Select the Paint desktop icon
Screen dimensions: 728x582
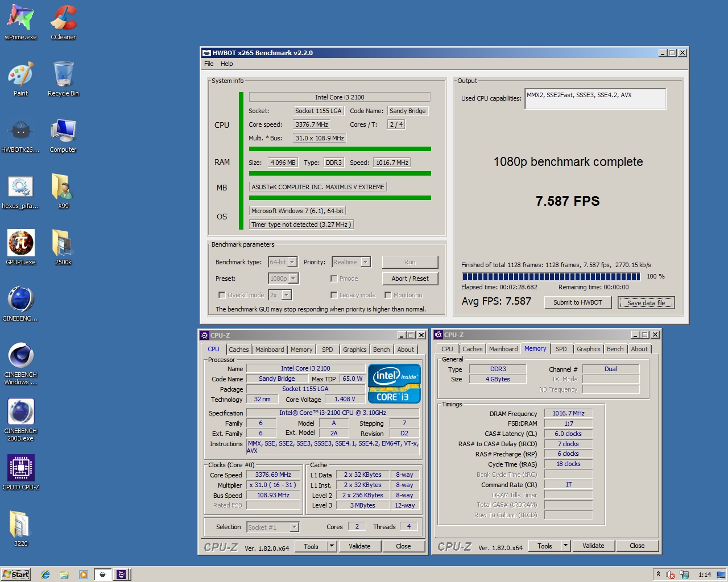click(x=20, y=79)
